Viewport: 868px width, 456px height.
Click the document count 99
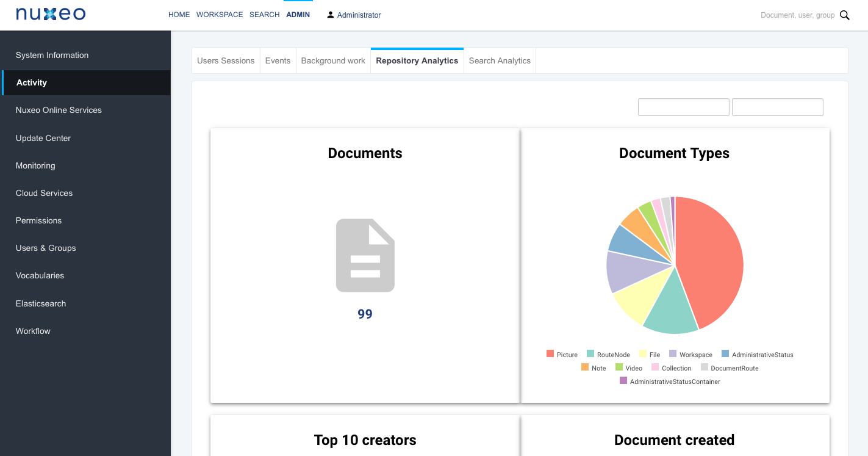click(365, 314)
